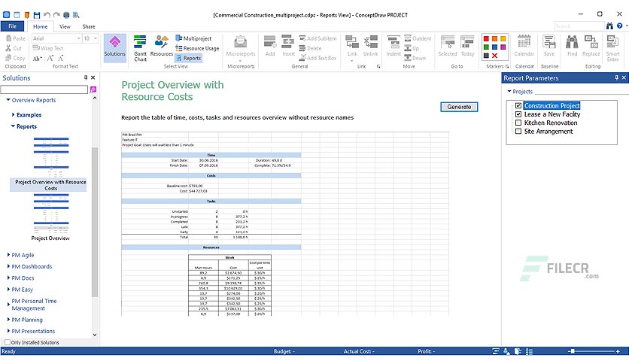Open the File menu
The height and width of the screenshot is (364, 629).
click(13, 26)
